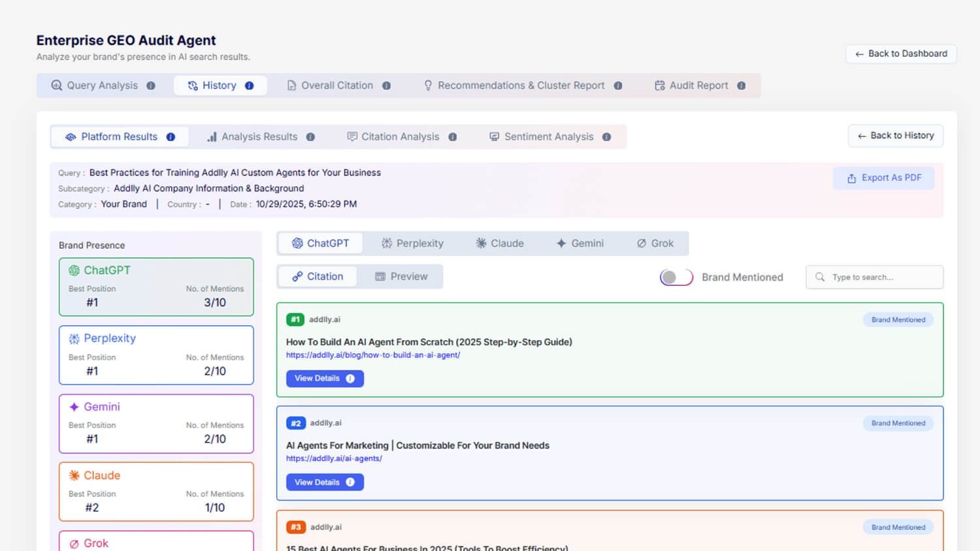View Details for the build-an-ai-agent citation

point(325,379)
